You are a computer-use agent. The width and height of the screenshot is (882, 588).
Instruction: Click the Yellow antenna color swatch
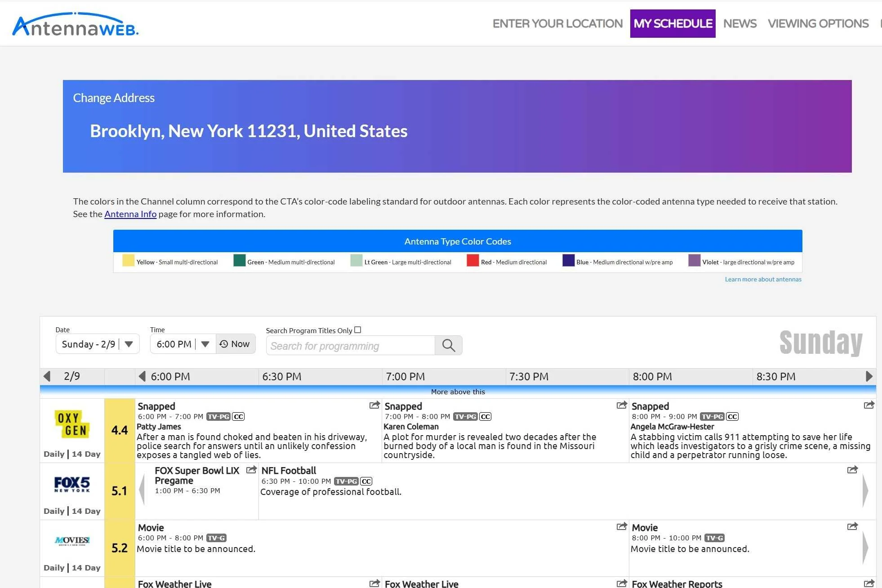point(128,261)
